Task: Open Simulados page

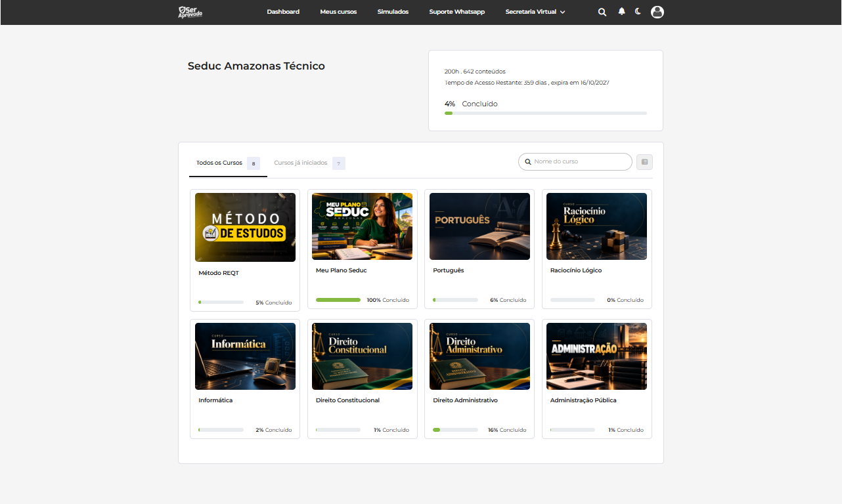Action: click(x=393, y=12)
